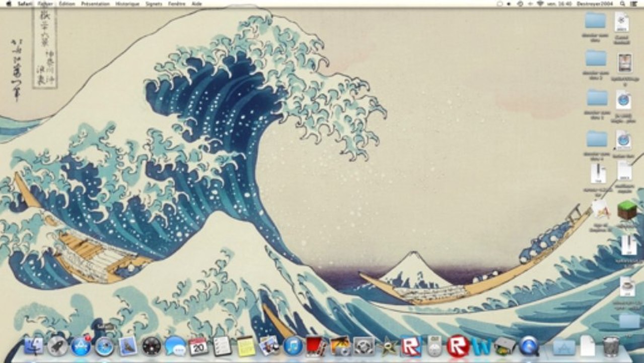
Task: Open the red paintbrush app in Dock
Action: 317,346
